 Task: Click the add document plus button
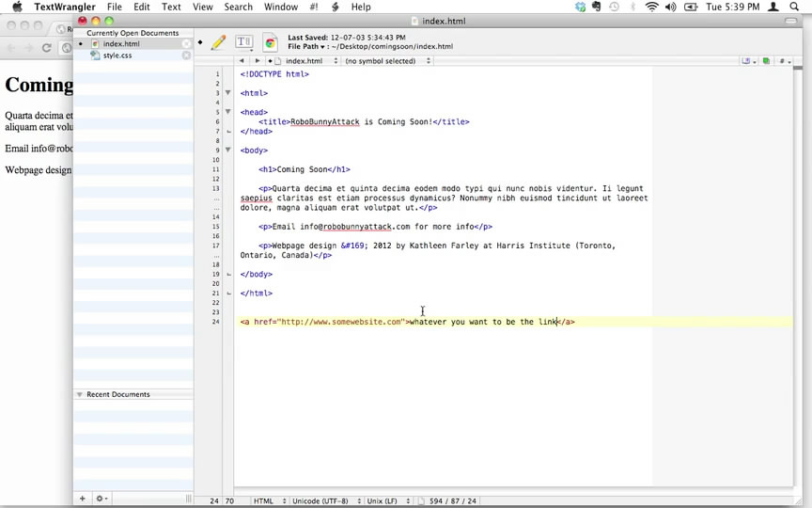83,499
